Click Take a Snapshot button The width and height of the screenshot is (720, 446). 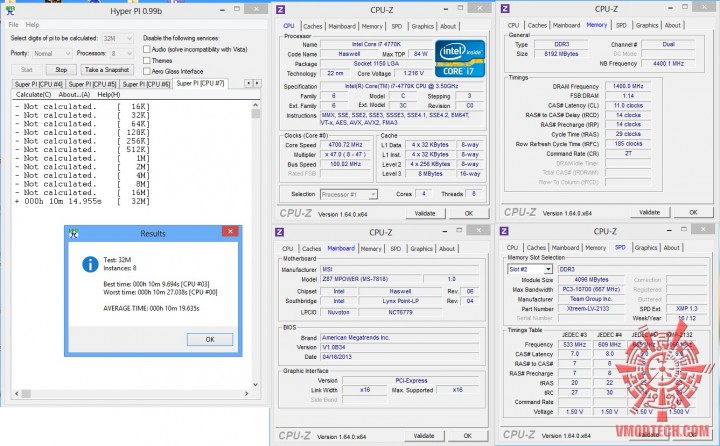[x=107, y=70]
